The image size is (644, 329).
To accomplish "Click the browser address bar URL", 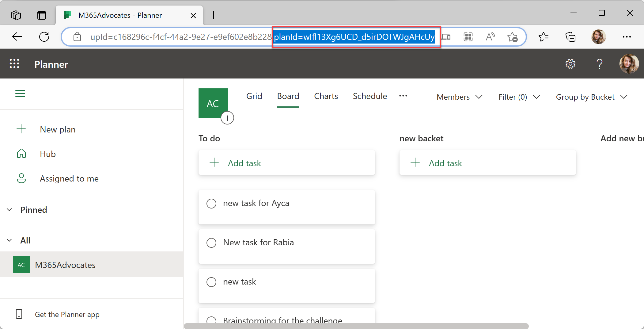I will [263, 37].
